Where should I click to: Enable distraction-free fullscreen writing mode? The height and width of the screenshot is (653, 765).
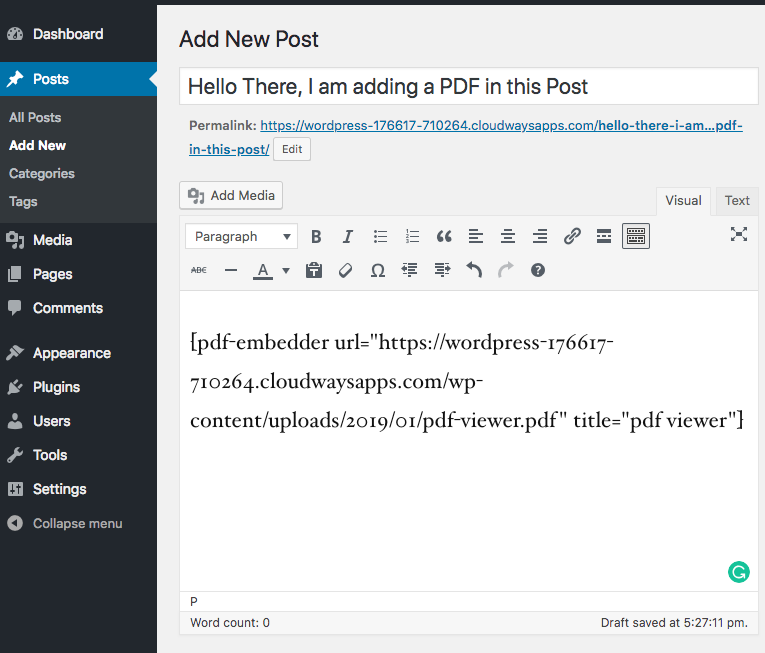pyautogui.click(x=739, y=235)
